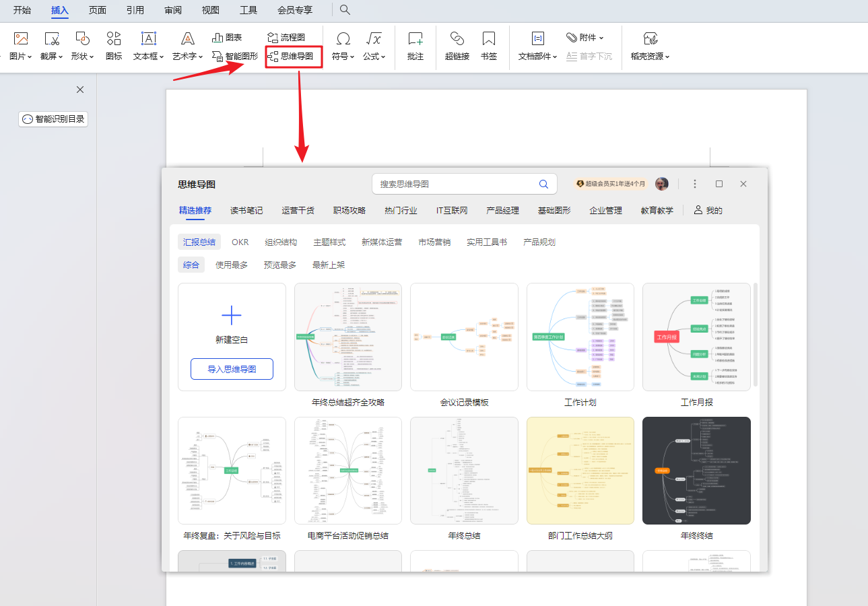Insert a 书签 bookmark
Image resolution: width=868 pixels, height=606 pixels.
(489, 46)
